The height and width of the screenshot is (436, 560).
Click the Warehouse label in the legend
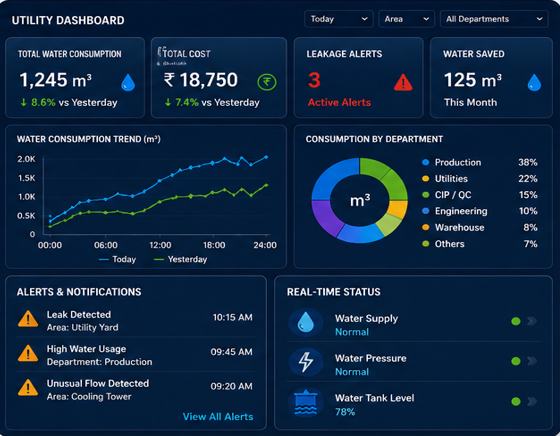(459, 227)
